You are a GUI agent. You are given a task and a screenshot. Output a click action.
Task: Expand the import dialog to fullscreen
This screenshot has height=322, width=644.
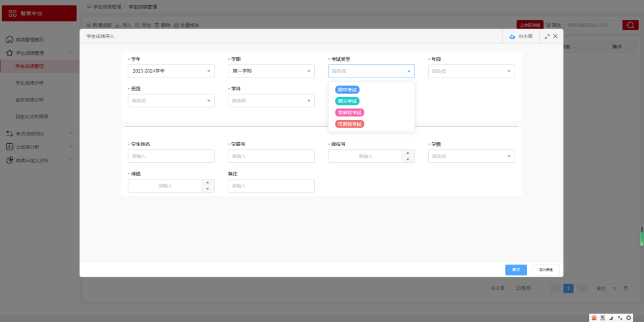click(547, 36)
